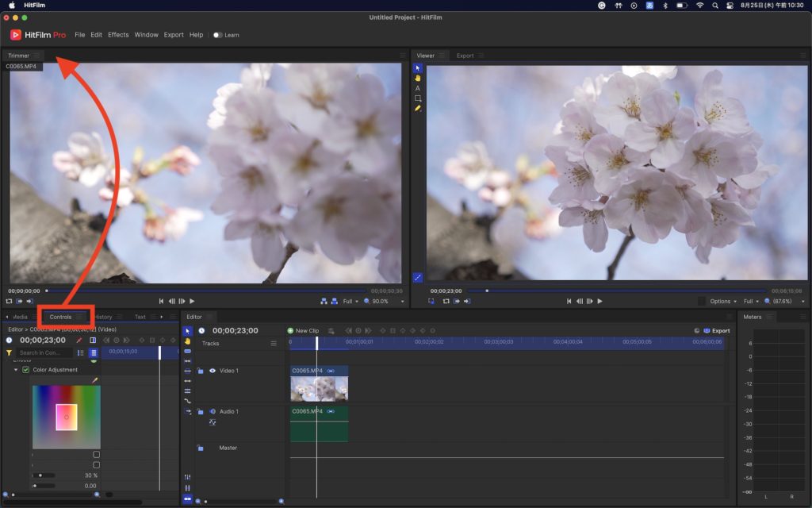The image size is (812, 508).
Task: Click the loop playback icon in Trimmer
Action: coord(9,302)
